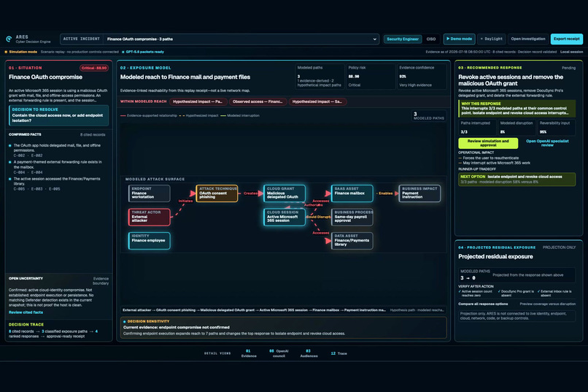
Task: Click External inbox rule is absent check
Action: [x=554, y=293]
